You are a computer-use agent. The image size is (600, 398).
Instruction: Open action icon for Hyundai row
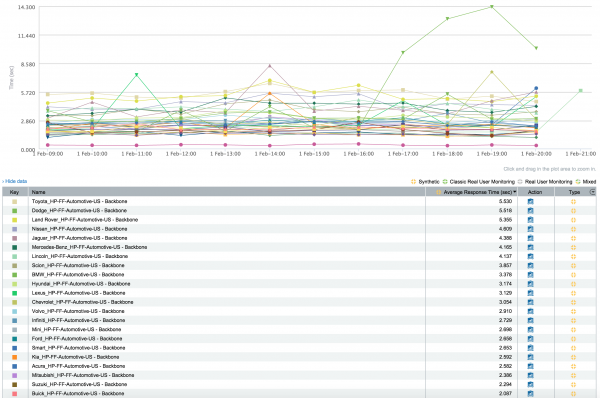click(x=530, y=284)
